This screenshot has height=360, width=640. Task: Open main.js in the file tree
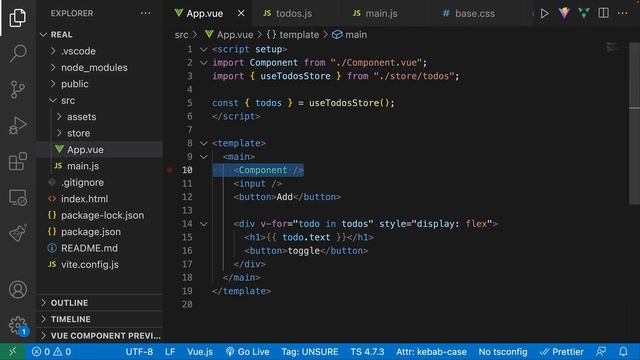point(100,166)
